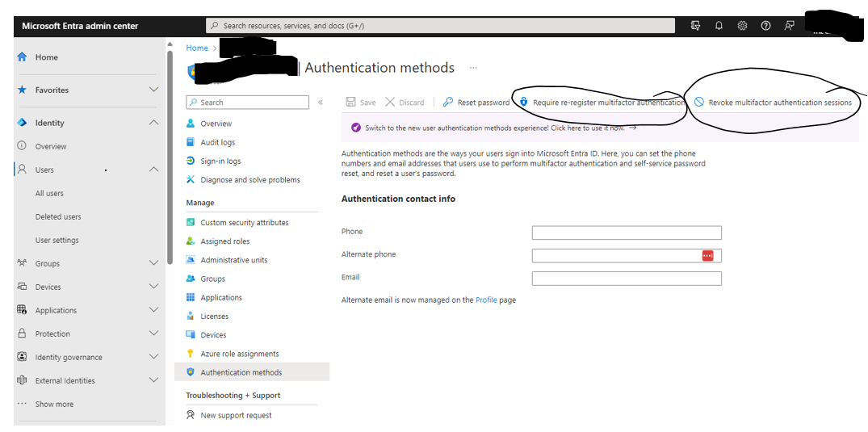Click the top search resources box
This screenshot has height=432, width=868.
tap(441, 26)
